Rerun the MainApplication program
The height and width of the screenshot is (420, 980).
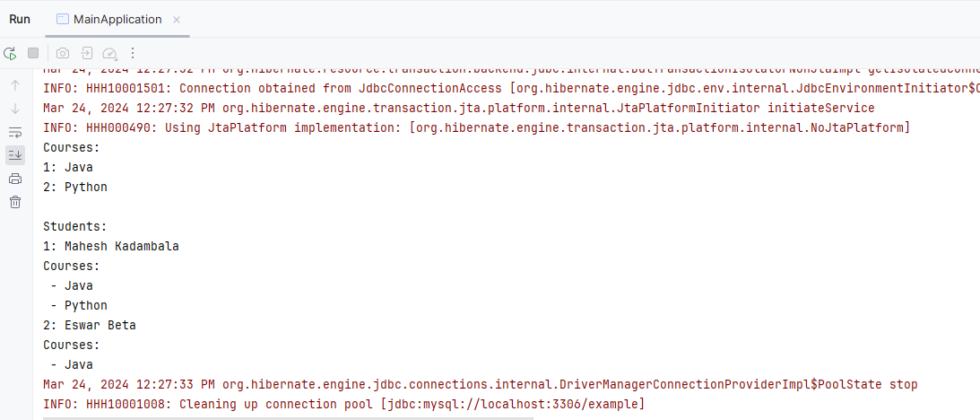[x=10, y=53]
